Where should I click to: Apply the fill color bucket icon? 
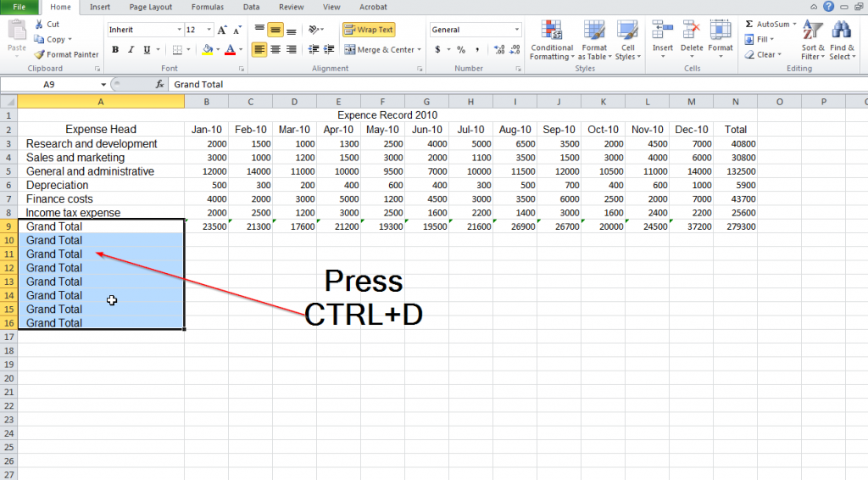coord(208,50)
